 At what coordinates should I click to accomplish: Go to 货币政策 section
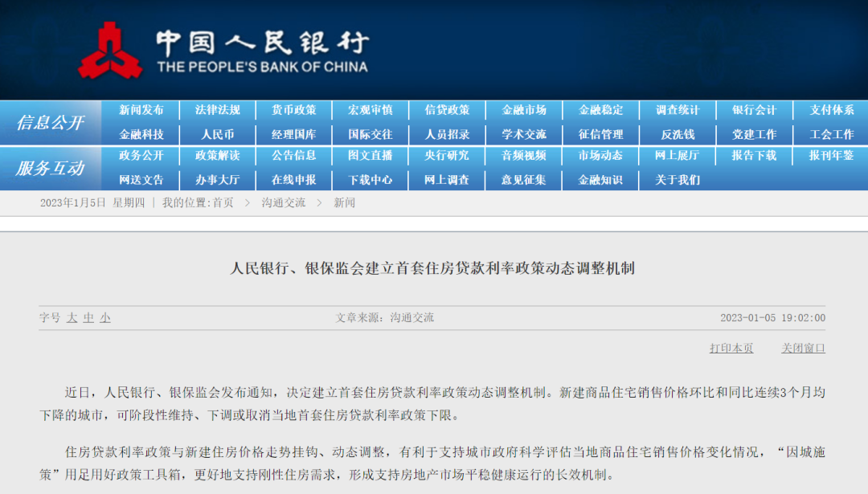294,110
